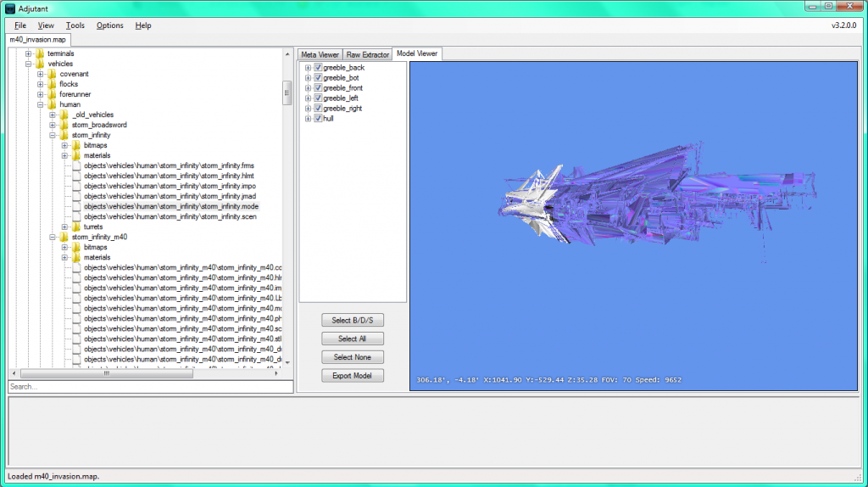This screenshot has width=868, height=487.
Task: Select the storm_infinity.scen tag
Action: pyautogui.click(x=170, y=216)
